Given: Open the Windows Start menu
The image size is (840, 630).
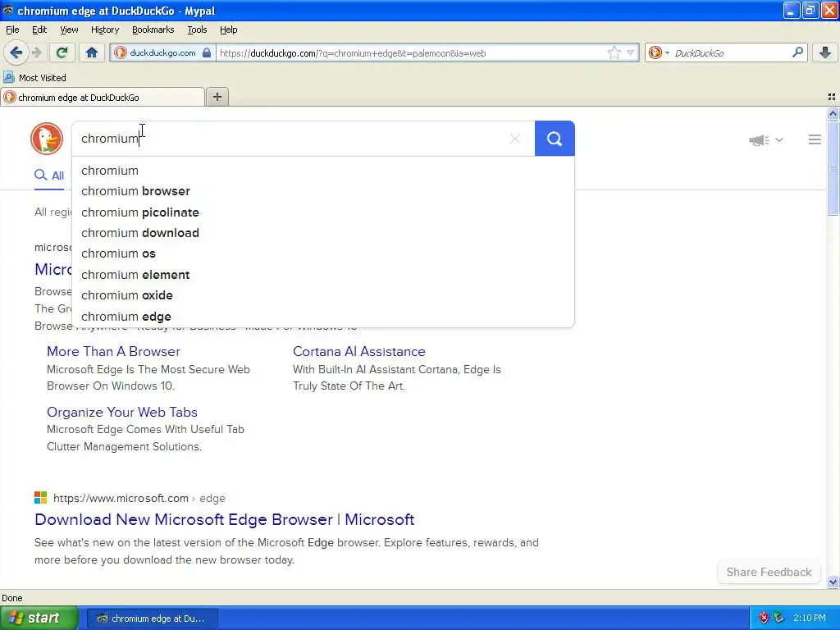Looking at the screenshot, I should coord(39,619).
